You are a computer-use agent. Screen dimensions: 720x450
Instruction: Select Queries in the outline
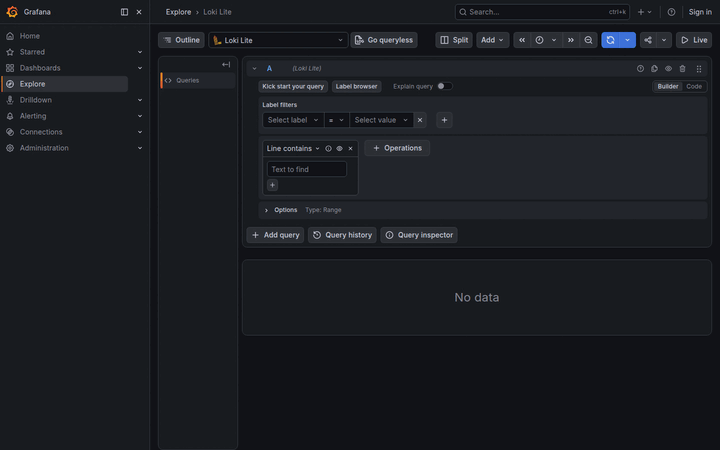coord(198,80)
